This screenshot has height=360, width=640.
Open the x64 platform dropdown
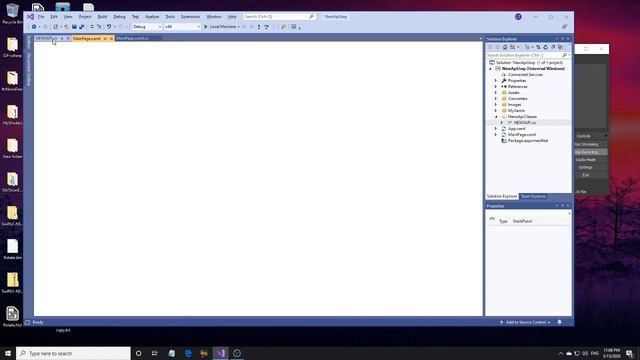(x=182, y=27)
